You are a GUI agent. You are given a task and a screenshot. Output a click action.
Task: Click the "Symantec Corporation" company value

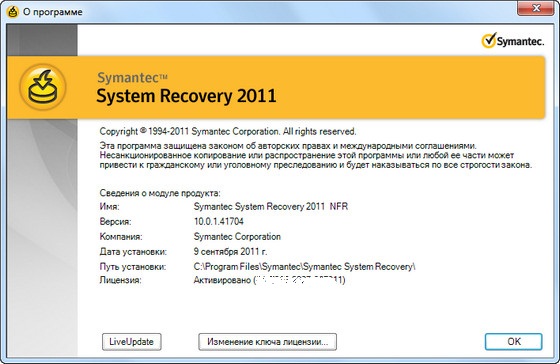tap(237, 236)
